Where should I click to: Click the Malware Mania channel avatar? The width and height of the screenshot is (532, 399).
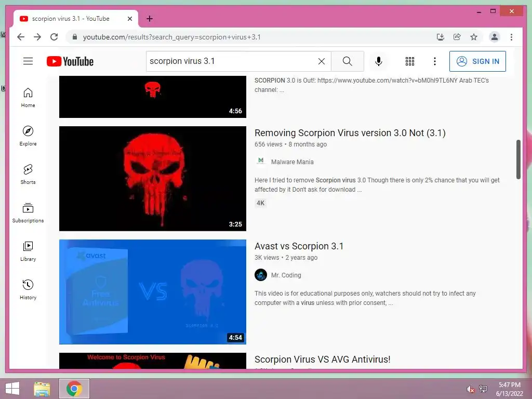click(261, 161)
